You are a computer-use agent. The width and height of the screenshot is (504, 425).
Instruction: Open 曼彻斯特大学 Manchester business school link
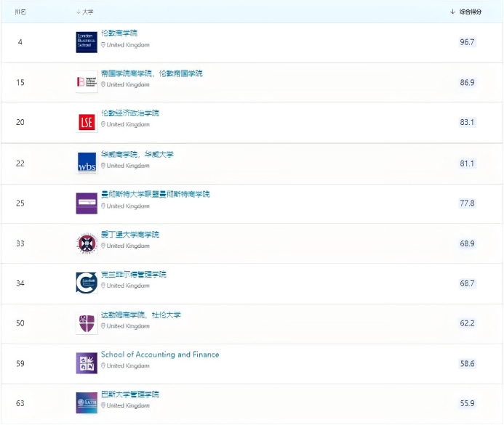(155, 194)
